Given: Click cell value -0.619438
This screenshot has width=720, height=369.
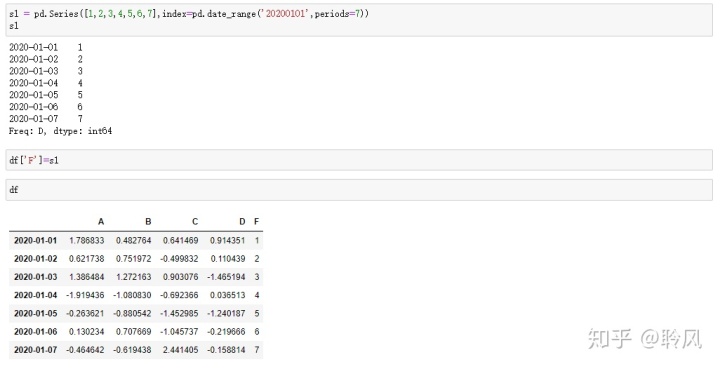Looking at the screenshot, I should click(x=132, y=350).
